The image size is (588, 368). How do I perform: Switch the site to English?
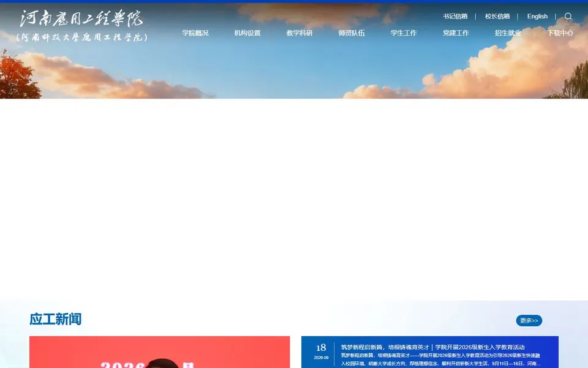point(537,16)
